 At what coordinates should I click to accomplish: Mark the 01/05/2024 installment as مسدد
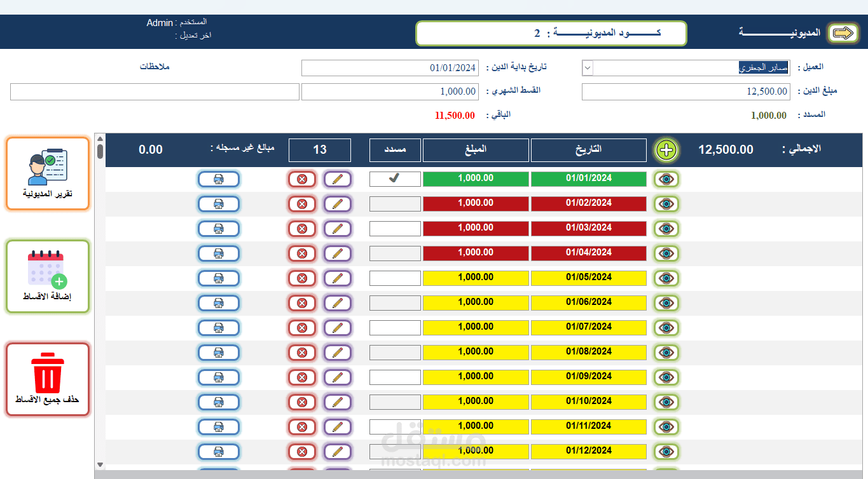tap(395, 278)
